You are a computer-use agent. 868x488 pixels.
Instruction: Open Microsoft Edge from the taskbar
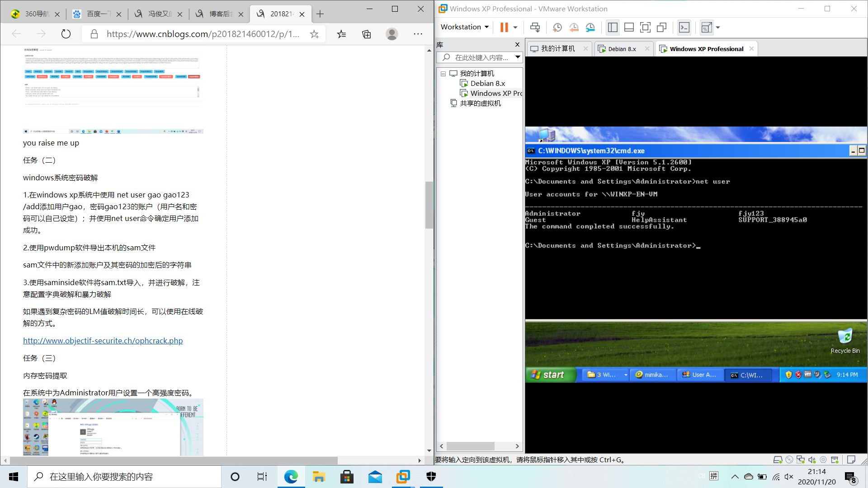point(291,477)
